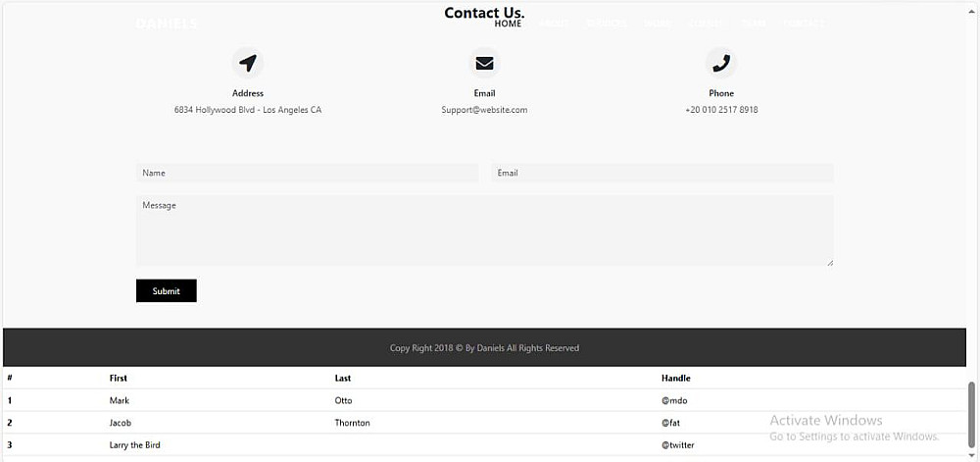The height and width of the screenshot is (462, 980).
Task: Click the Copy Right 2018 footer text
Action: pyautogui.click(x=484, y=348)
